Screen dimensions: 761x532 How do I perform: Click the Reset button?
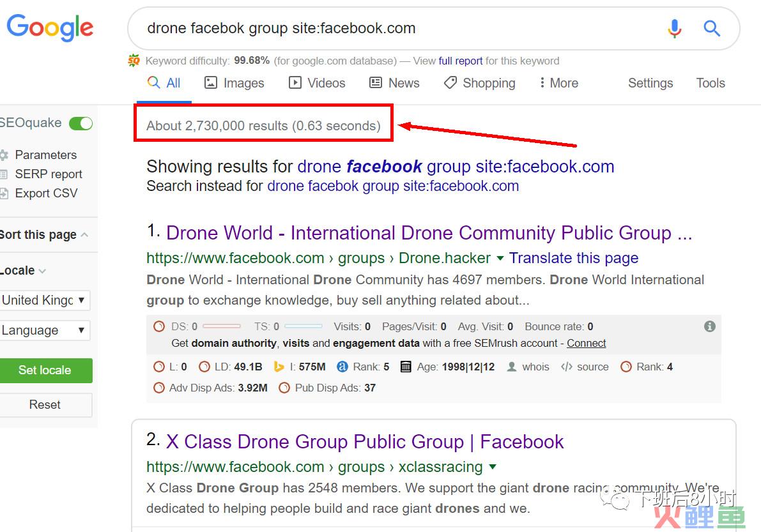(45, 404)
